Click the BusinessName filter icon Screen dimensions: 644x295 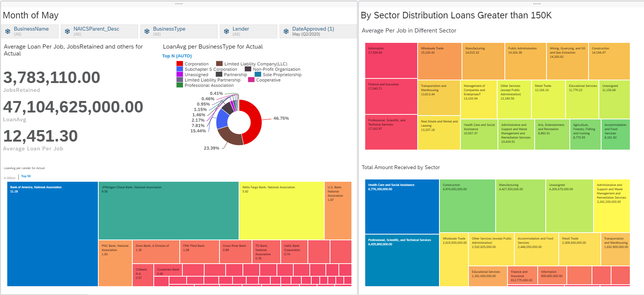pos(8,31)
